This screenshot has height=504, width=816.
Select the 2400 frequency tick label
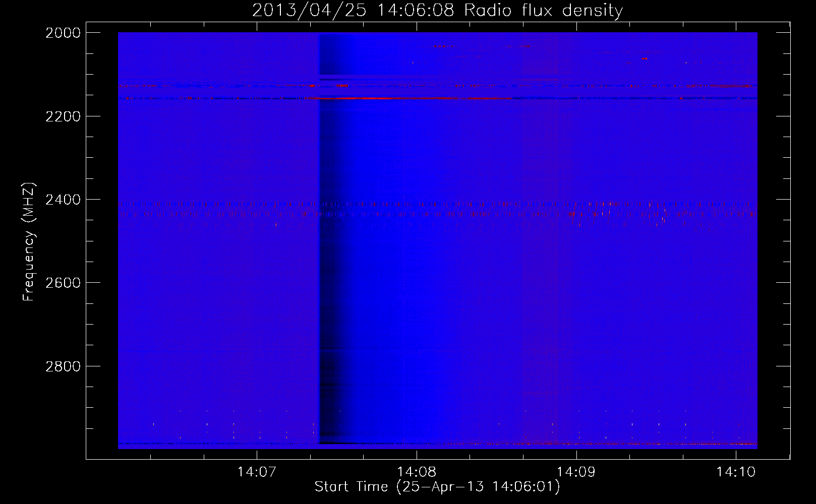click(x=63, y=200)
